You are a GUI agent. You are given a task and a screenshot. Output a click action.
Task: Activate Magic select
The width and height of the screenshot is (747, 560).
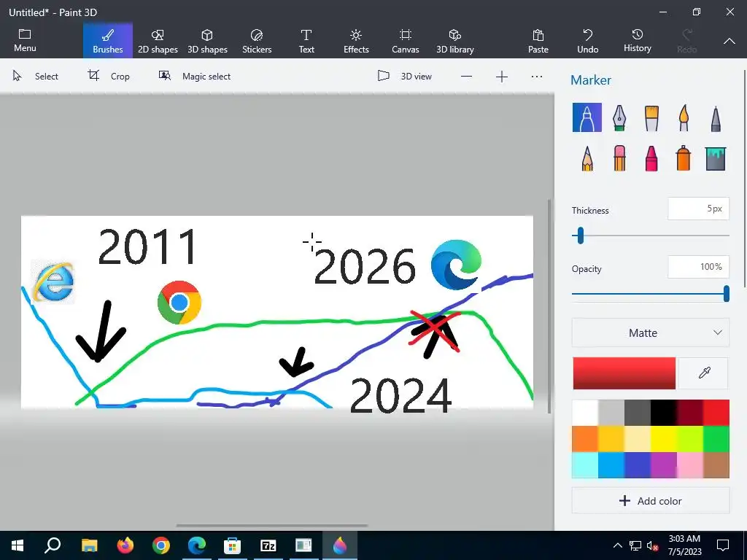pos(194,76)
